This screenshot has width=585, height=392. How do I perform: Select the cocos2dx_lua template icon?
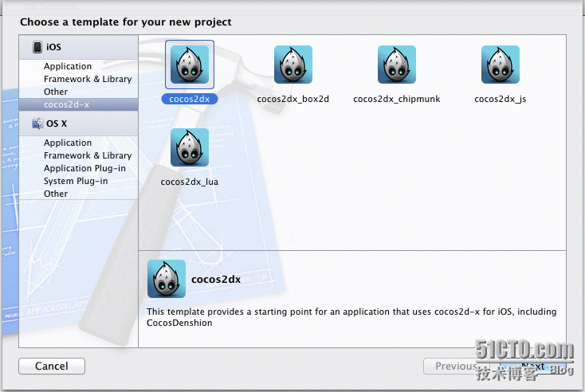(x=190, y=147)
